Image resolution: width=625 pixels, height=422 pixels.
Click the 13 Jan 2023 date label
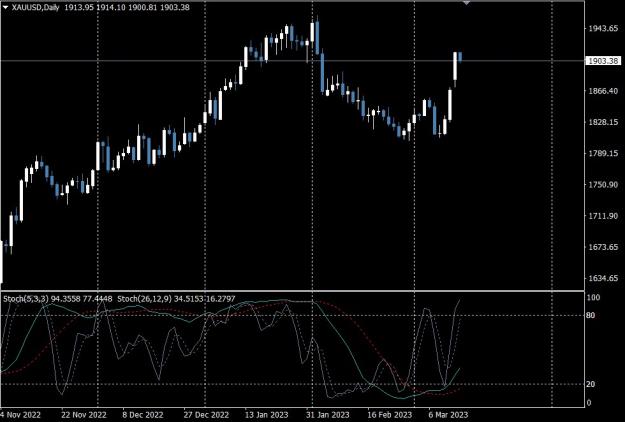pyautogui.click(x=266, y=415)
